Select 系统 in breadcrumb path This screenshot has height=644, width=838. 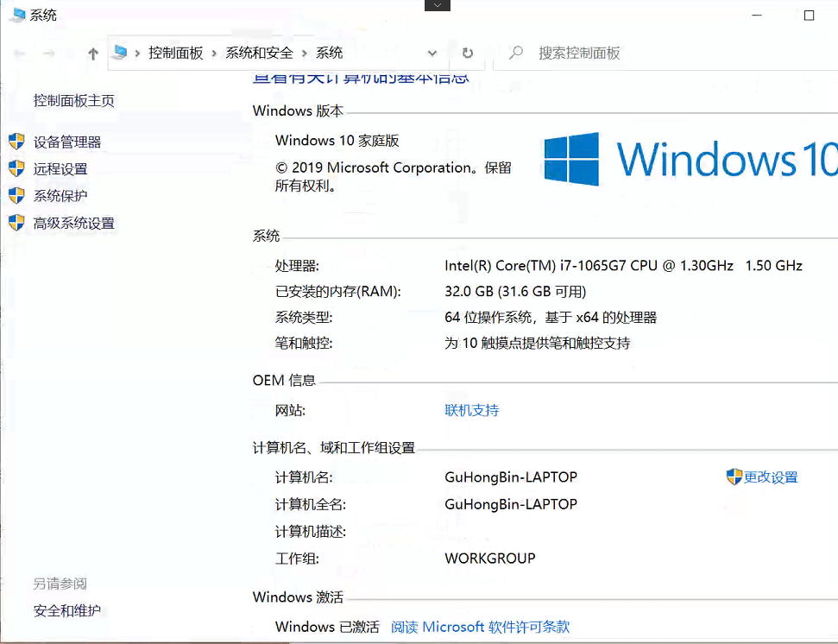[x=329, y=53]
